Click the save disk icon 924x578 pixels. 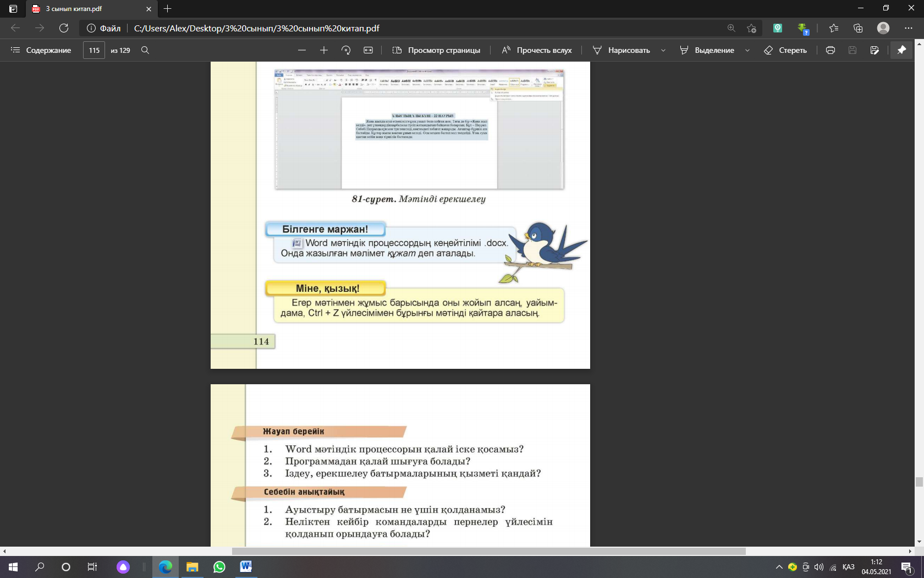click(x=853, y=50)
